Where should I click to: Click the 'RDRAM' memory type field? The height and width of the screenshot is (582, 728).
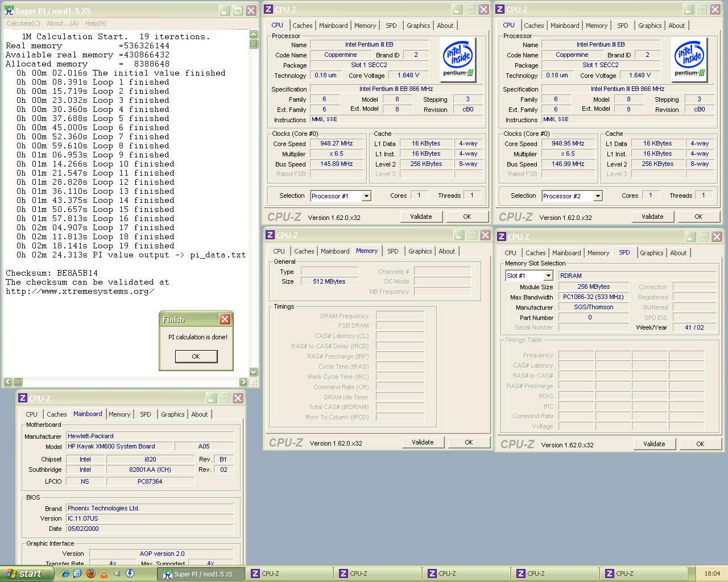click(x=637, y=276)
